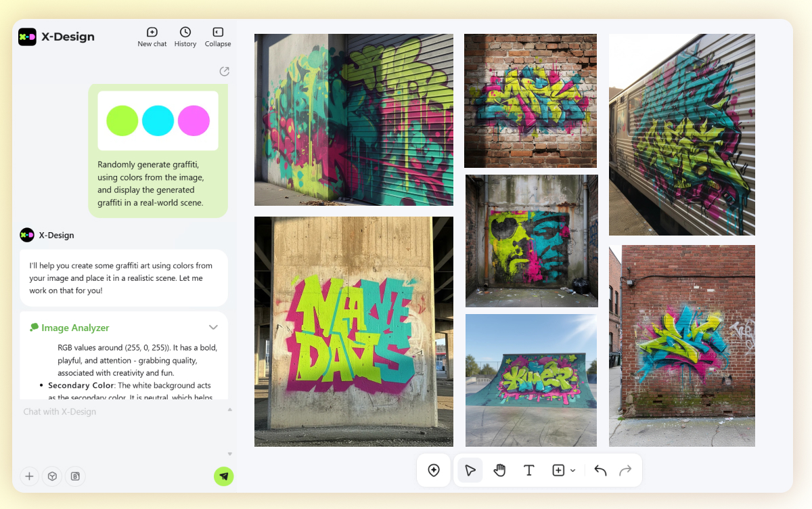This screenshot has height=509, width=812.
Task: Select the Text tool
Action: click(x=529, y=470)
